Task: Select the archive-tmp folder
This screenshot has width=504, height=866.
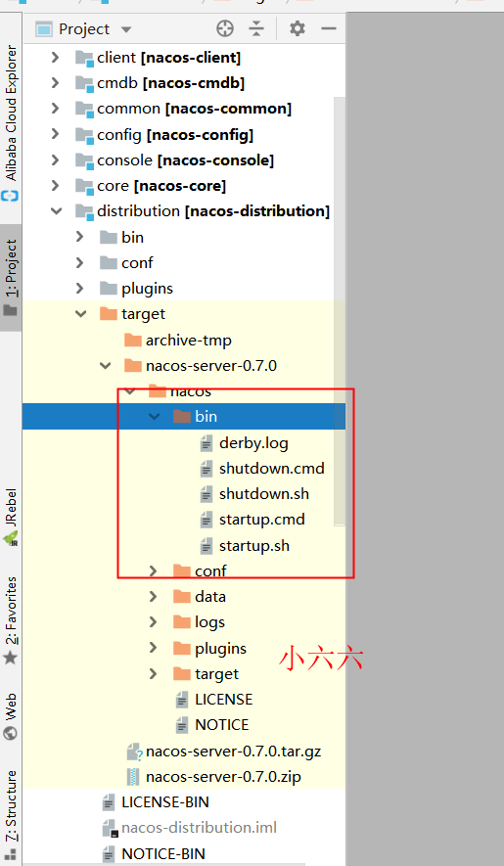Action: pyautogui.click(x=189, y=341)
